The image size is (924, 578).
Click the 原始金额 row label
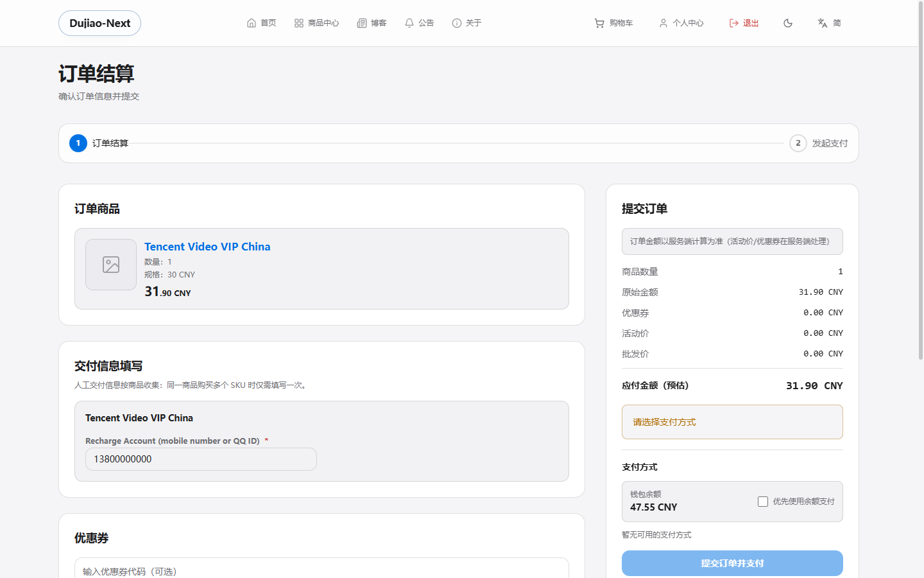click(640, 292)
